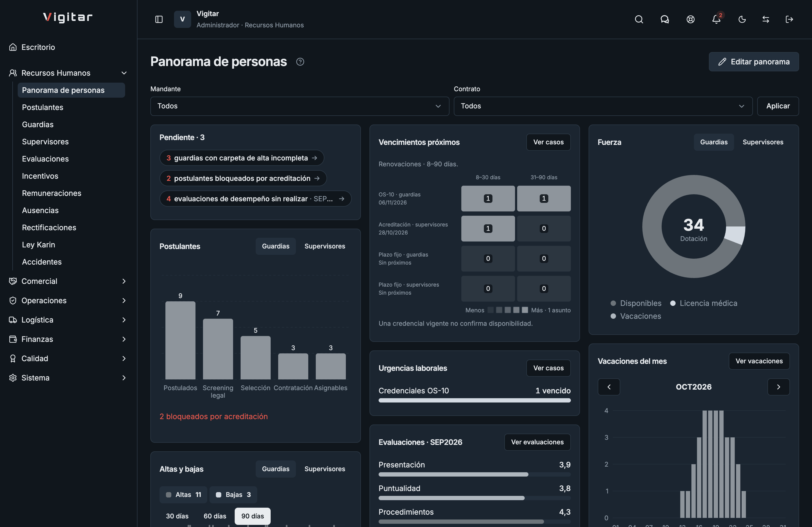Open Escritorio home in sidebar
Image resolution: width=812 pixels, height=527 pixels.
[x=68, y=47]
